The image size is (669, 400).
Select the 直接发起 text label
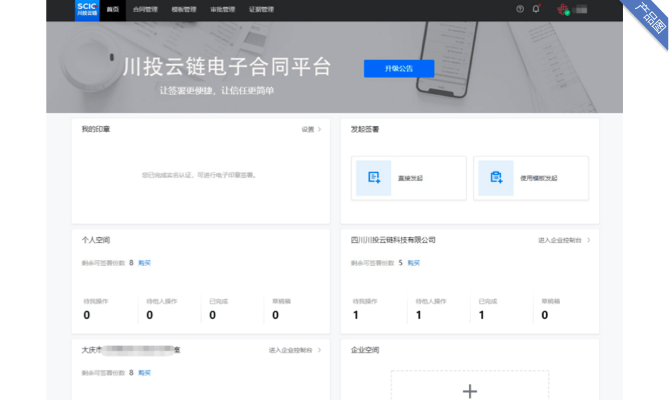click(410, 178)
